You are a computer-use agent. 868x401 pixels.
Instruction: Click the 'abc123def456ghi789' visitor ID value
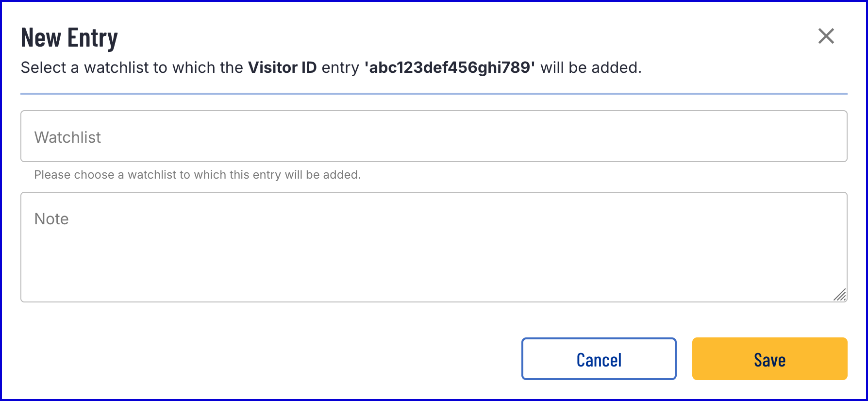(x=450, y=67)
